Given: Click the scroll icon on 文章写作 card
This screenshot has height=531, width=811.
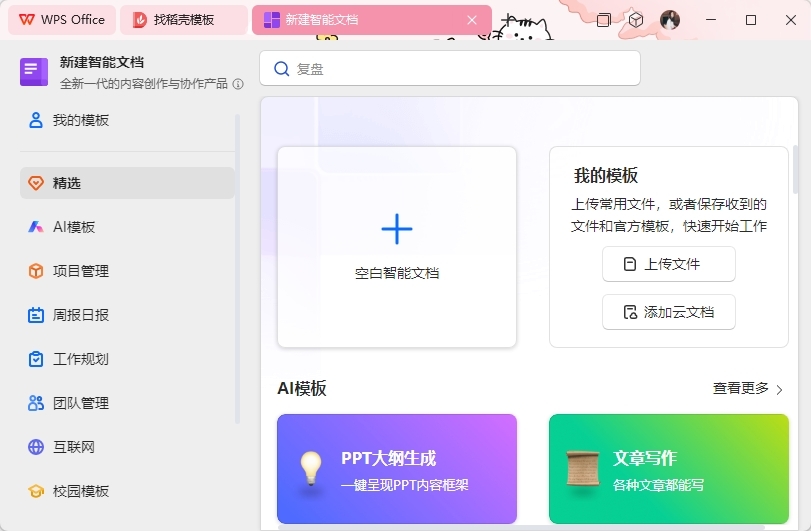Looking at the screenshot, I should pyautogui.click(x=583, y=468).
